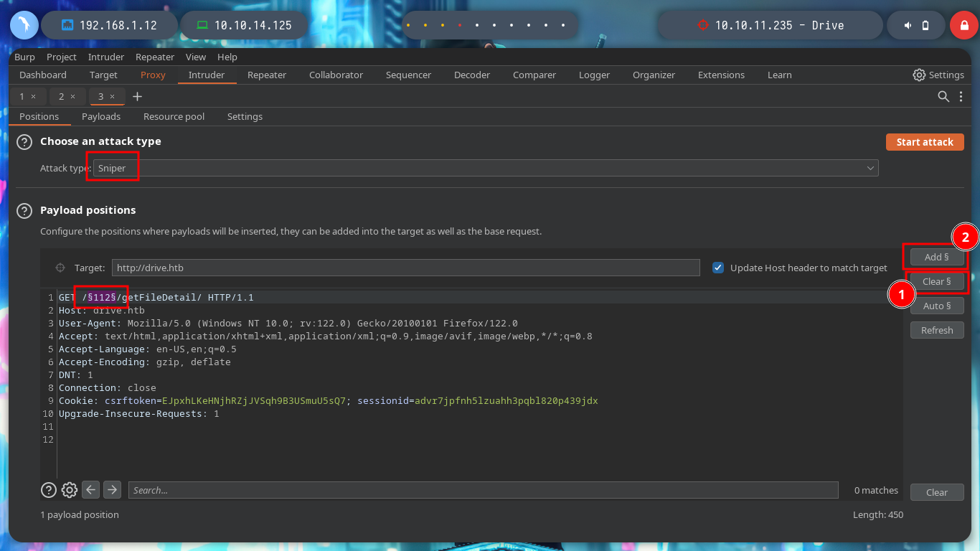Toggle Update Host header to match target
Viewport: 980px width, 551px height.
point(717,268)
